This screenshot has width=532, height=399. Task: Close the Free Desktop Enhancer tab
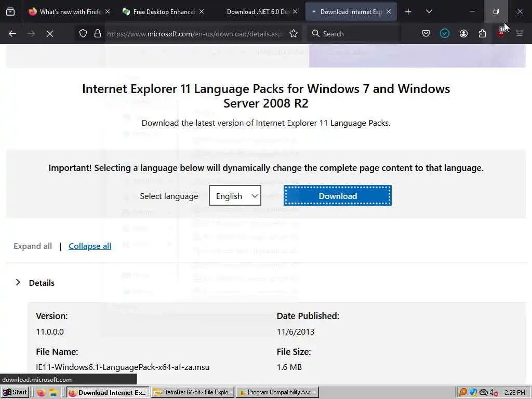click(202, 12)
